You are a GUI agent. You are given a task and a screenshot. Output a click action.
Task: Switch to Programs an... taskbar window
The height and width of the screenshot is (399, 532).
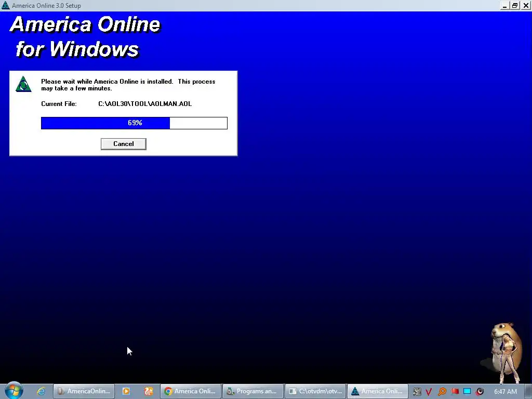click(x=253, y=391)
